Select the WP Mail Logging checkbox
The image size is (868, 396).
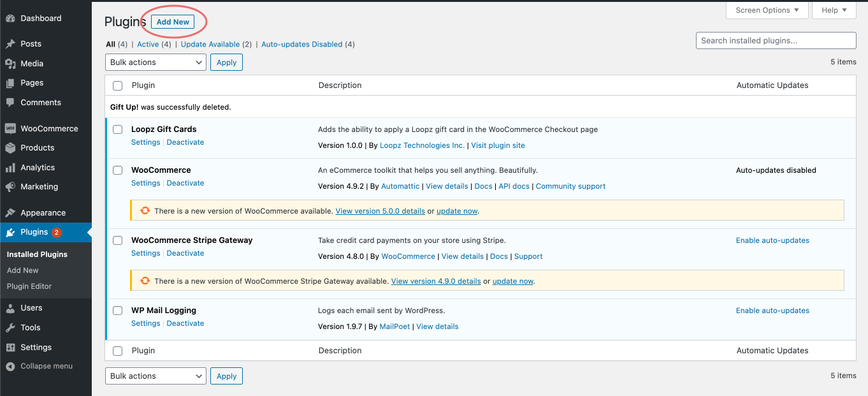click(117, 311)
